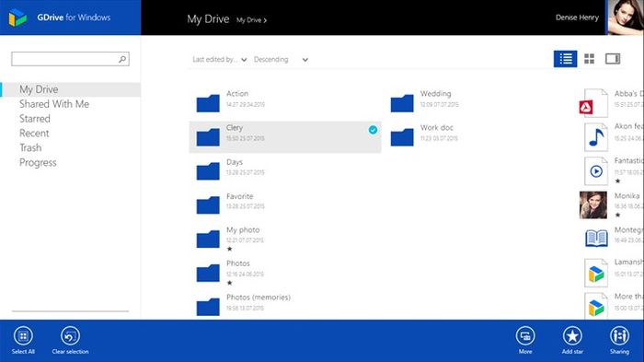Open the Favorite folder icon
Viewport: 644px width, 362px height.
208,204
